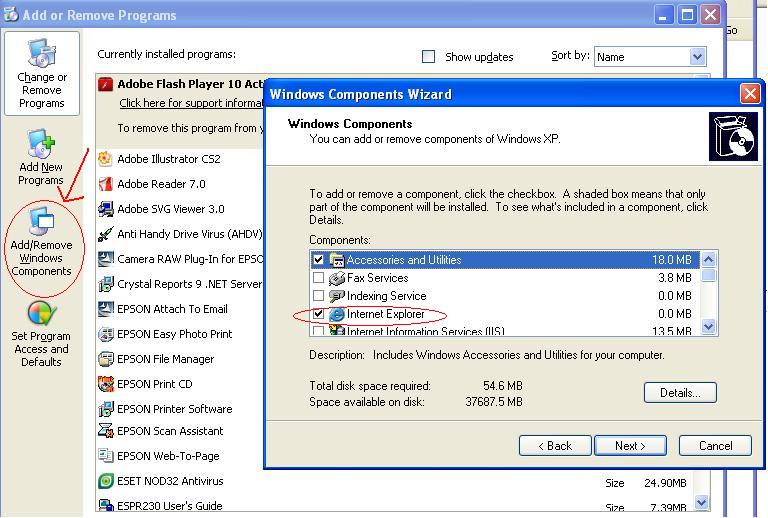
Task: Open Change or Remove Programs panel
Action: [x=42, y=73]
